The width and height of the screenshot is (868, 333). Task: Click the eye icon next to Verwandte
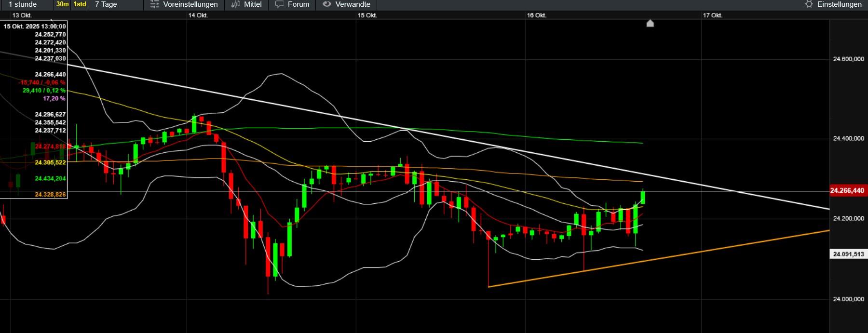[327, 4]
